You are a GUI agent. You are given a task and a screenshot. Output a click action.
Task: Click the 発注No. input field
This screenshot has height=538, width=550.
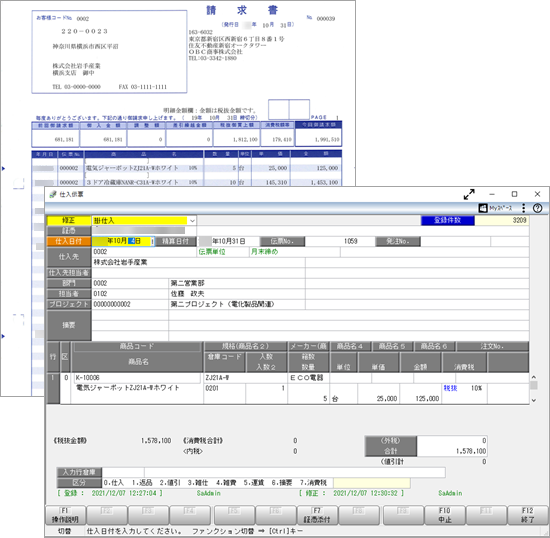455,241
